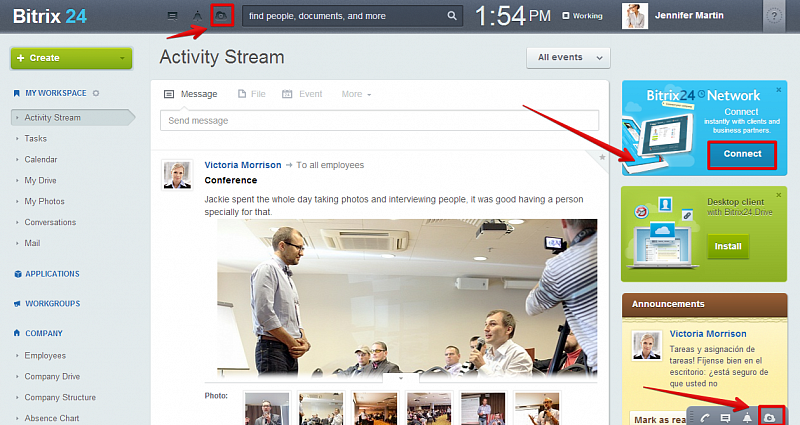Click the Bitrix 24 logo
Viewport: 800px width, 425px height.
[50, 16]
